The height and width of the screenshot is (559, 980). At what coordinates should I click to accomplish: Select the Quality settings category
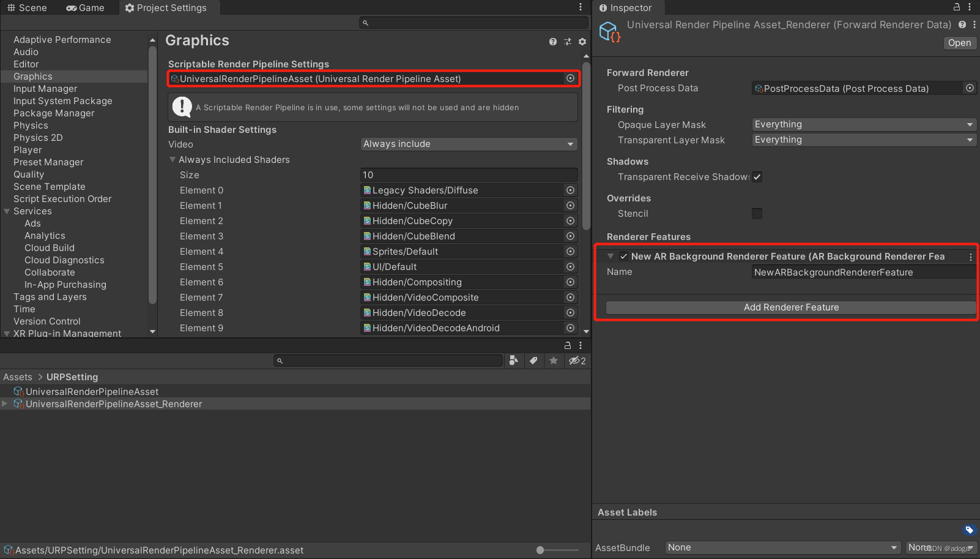[x=29, y=174]
